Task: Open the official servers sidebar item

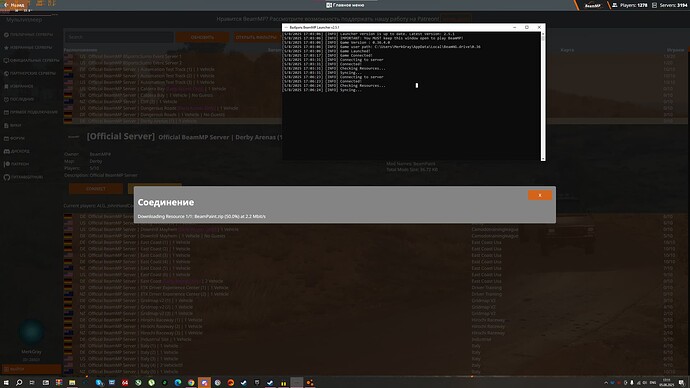Action: coord(31,60)
